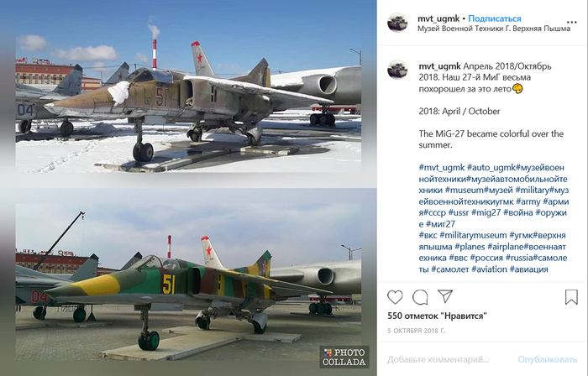588x376 pixels.
Task: Open location Музей Военной Техники Г. Верхняя Пышма
Action: 494,29
